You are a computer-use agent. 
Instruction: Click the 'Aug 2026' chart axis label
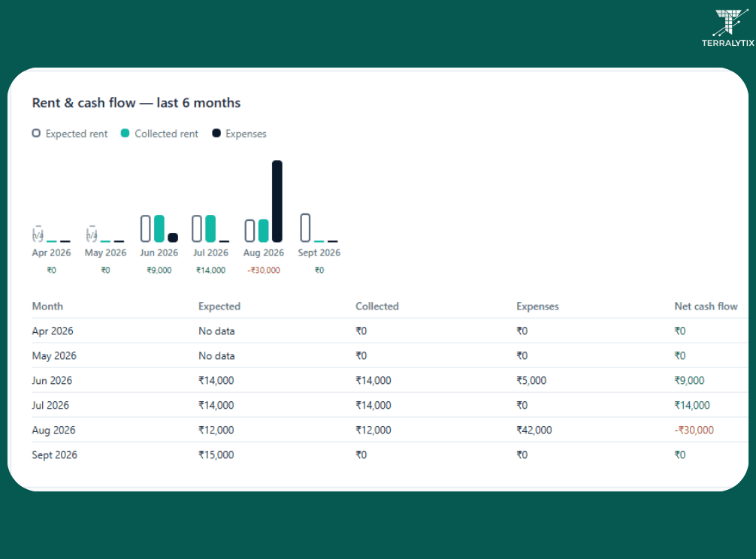(x=264, y=252)
